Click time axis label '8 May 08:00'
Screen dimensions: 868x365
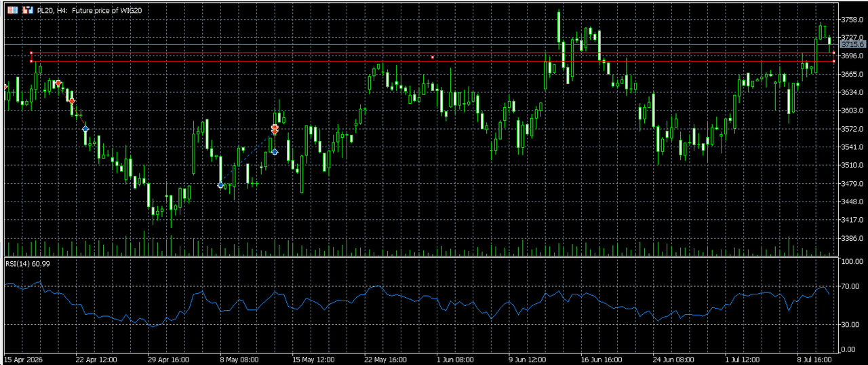(240, 360)
